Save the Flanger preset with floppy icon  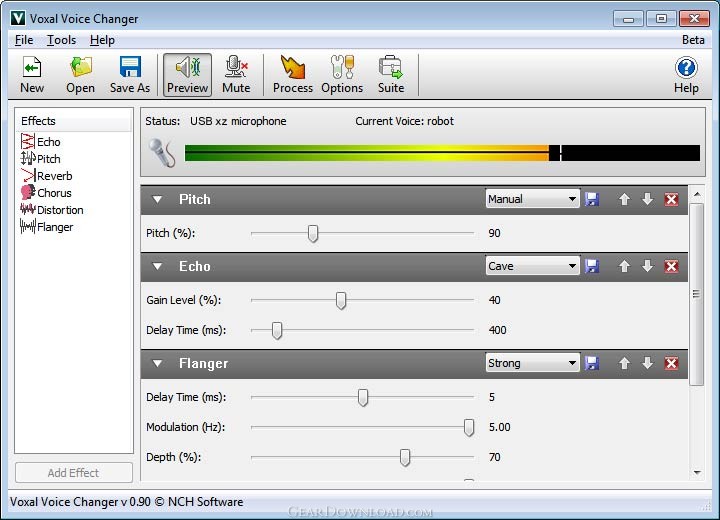coord(592,363)
